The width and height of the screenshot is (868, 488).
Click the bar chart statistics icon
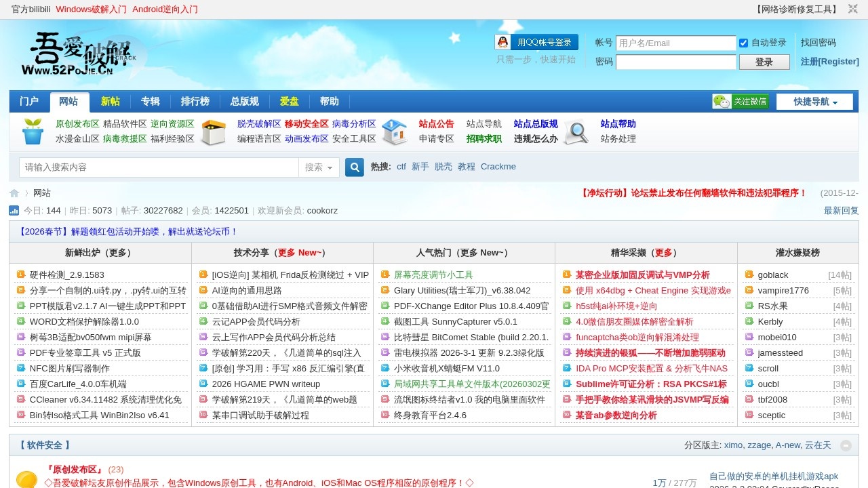click(x=14, y=211)
